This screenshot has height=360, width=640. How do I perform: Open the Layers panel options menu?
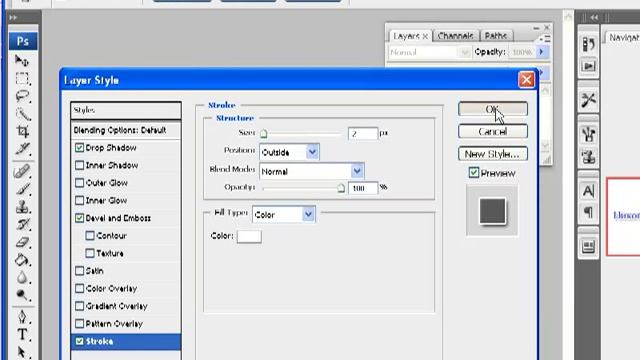545,39
